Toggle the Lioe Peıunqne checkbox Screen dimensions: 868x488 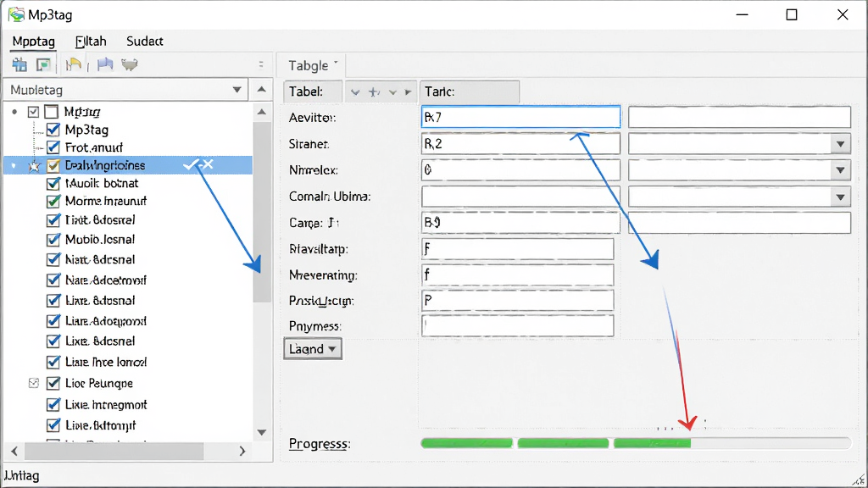pos(53,383)
